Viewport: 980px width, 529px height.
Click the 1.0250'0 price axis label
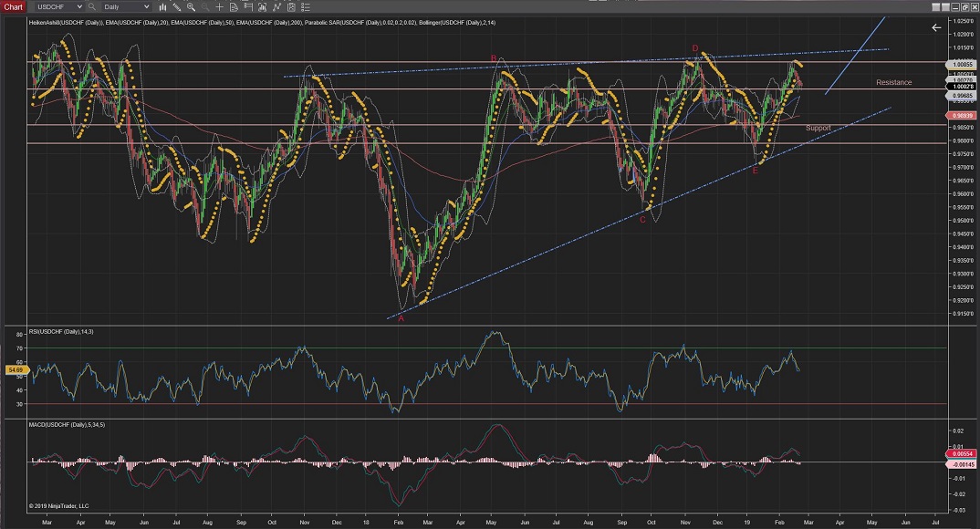click(964, 21)
